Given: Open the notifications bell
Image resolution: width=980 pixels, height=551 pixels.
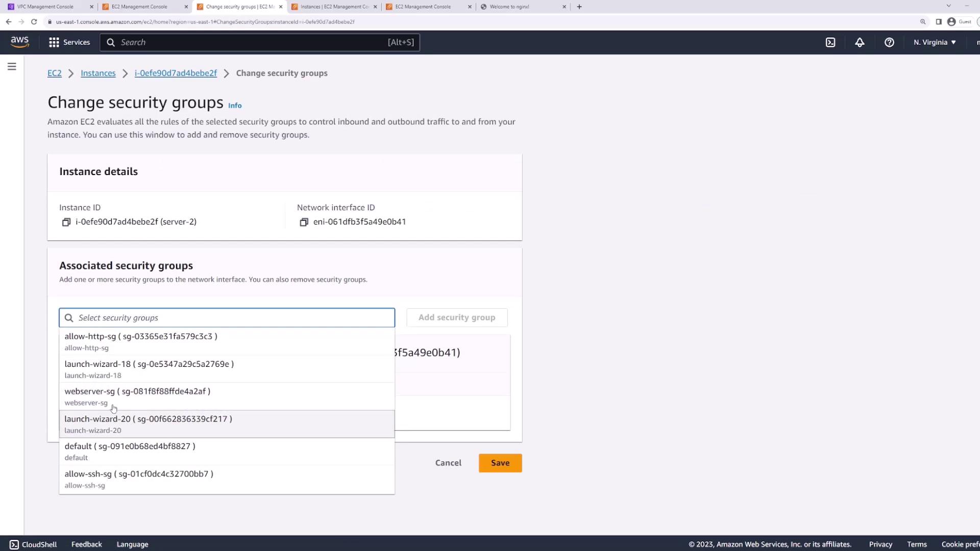Looking at the screenshot, I should (860, 42).
